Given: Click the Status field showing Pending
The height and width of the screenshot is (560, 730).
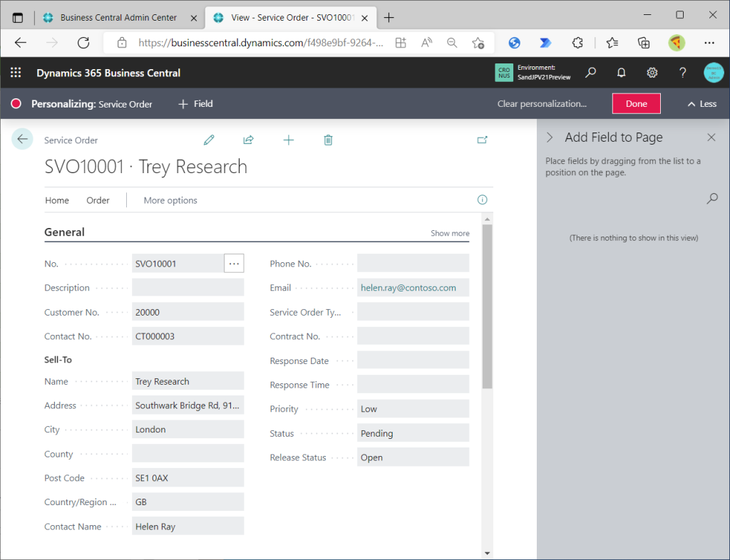Looking at the screenshot, I should (x=413, y=432).
